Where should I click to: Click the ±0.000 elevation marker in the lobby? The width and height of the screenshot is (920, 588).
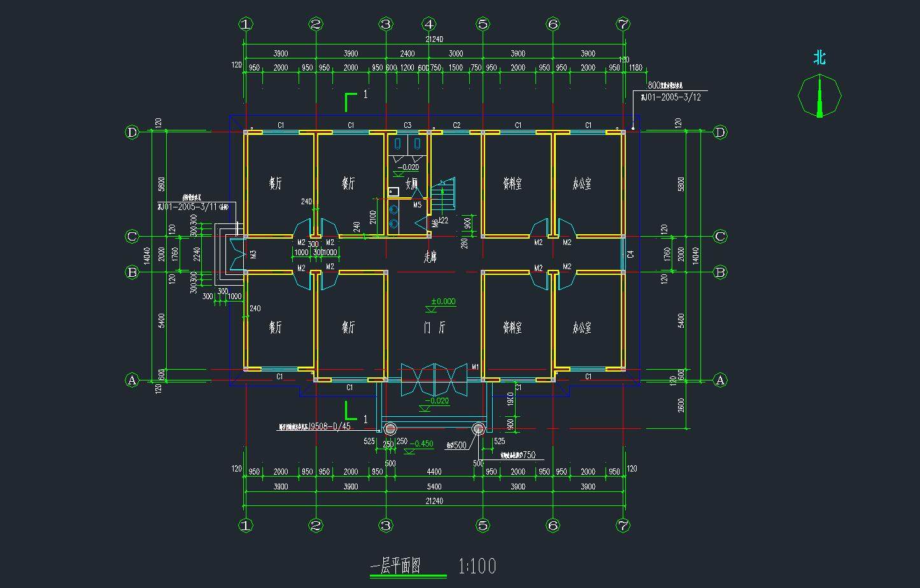pos(442,302)
